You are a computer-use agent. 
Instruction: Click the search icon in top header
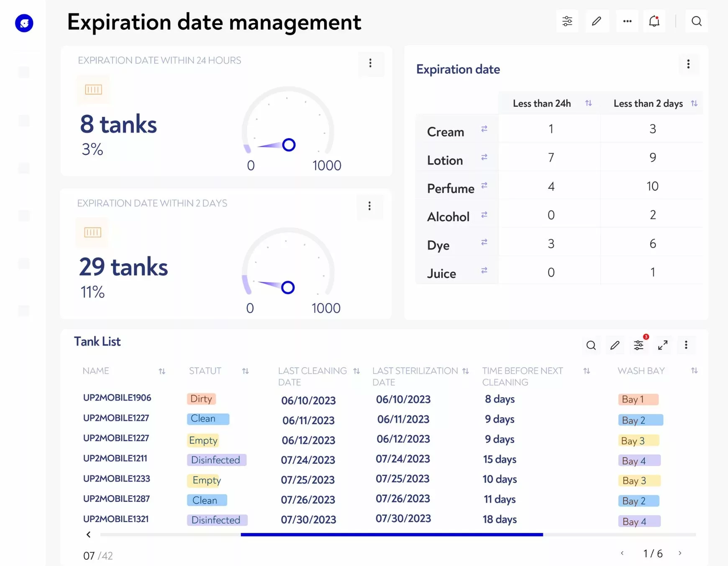tap(696, 21)
